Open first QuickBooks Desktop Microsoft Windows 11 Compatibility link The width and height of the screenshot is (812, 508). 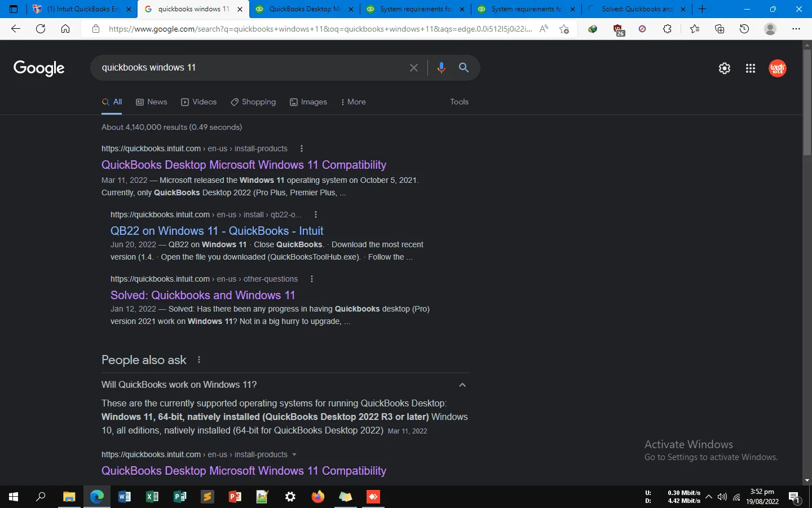click(x=244, y=165)
